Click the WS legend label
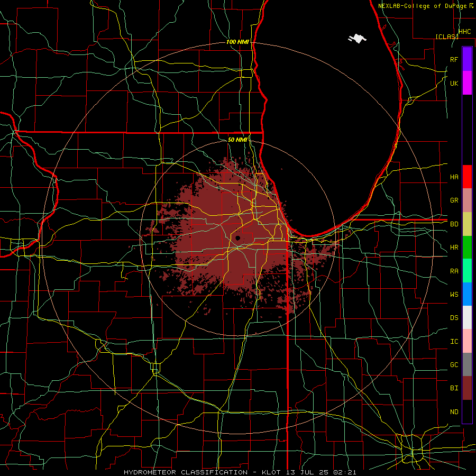476x476 pixels. coord(454,295)
